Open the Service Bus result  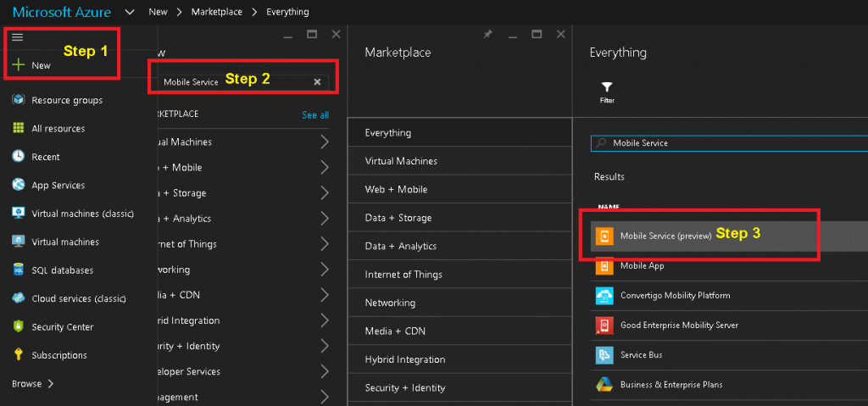[x=729, y=355]
